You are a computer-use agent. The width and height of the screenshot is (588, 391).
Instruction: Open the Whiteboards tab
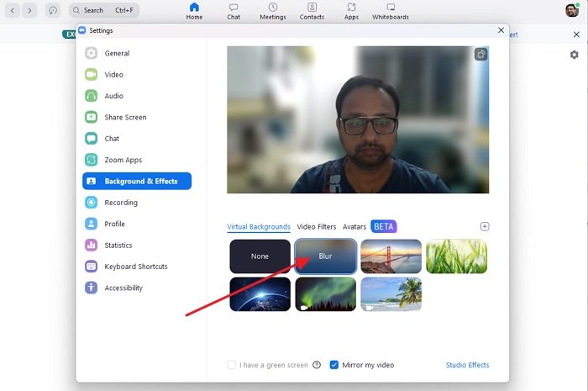coord(391,11)
